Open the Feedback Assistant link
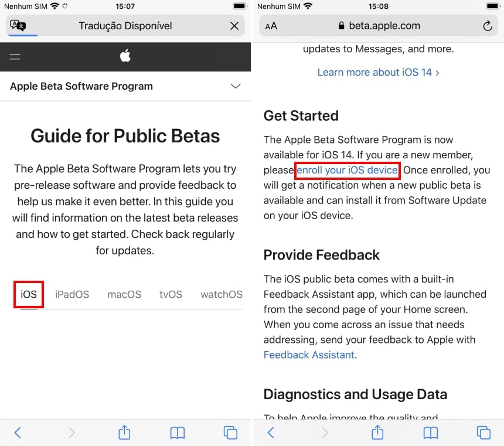The height and width of the screenshot is (446, 504). coord(309,355)
